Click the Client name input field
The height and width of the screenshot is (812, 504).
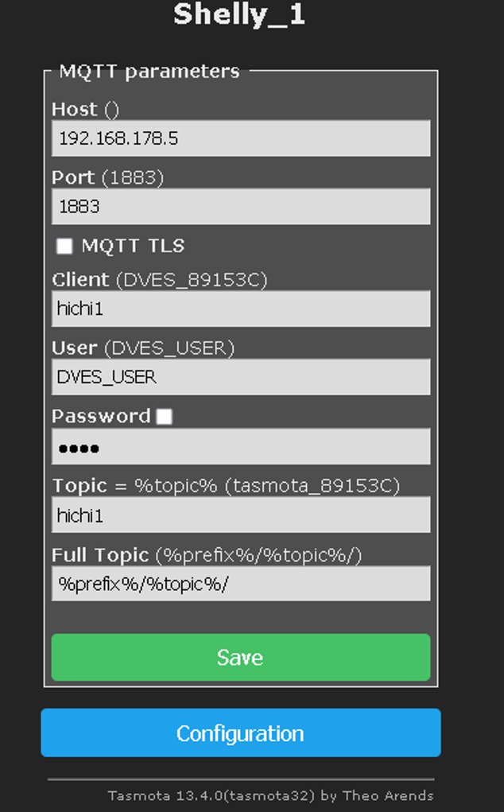click(240, 309)
